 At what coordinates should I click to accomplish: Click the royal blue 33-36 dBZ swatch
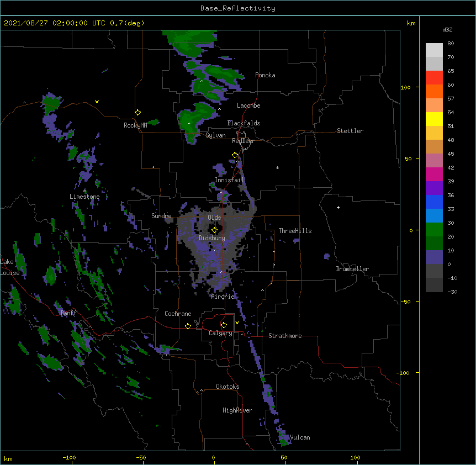click(x=434, y=202)
